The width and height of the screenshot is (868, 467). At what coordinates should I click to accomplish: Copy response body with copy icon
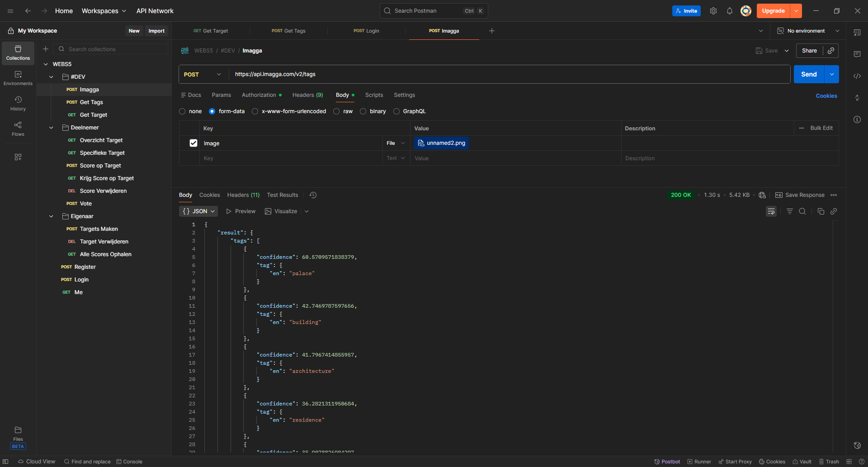pyautogui.click(x=821, y=211)
